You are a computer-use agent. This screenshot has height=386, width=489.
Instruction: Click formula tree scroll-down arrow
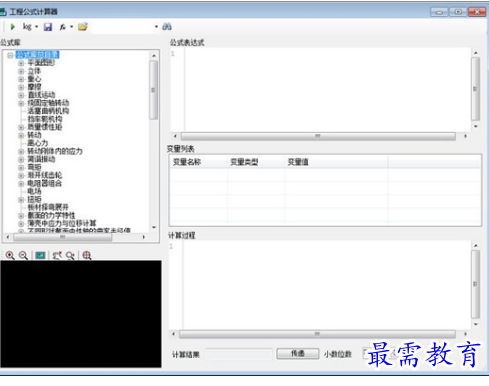point(154,227)
